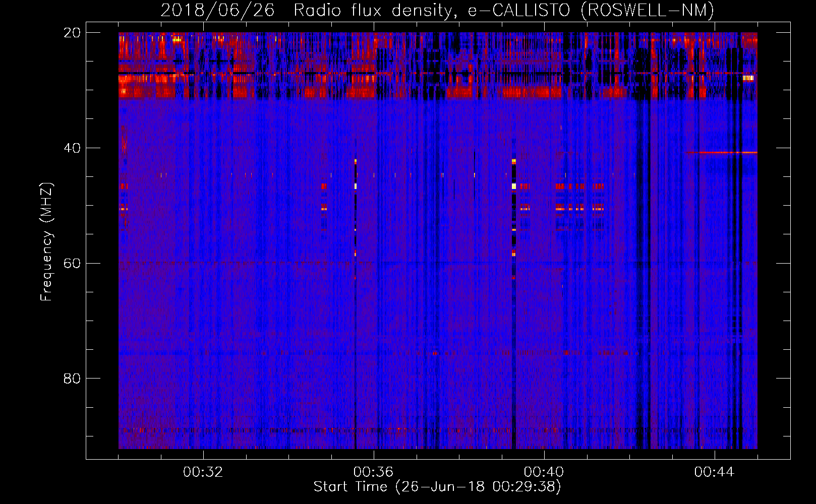The image size is (816, 504).
Task: Click the 00:40 time tick label
Action: pyautogui.click(x=544, y=472)
